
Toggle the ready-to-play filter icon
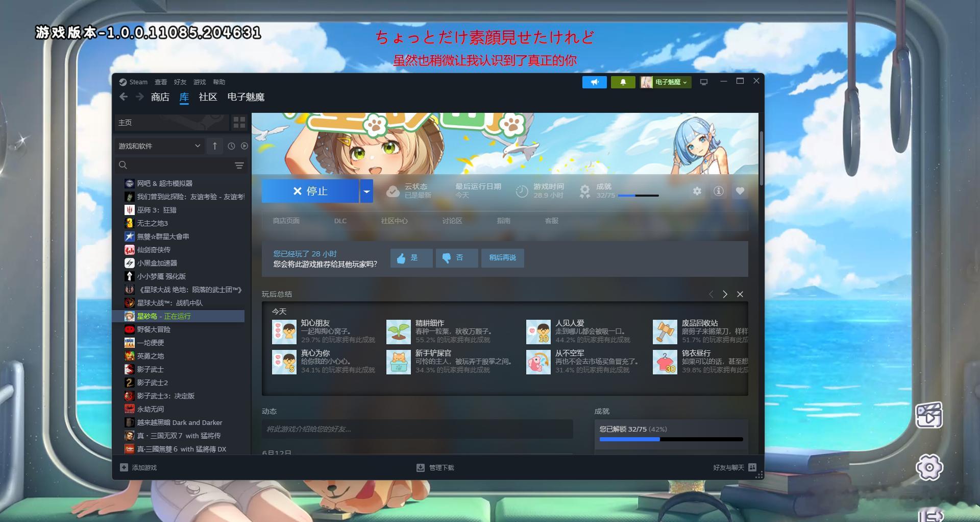[x=244, y=146]
